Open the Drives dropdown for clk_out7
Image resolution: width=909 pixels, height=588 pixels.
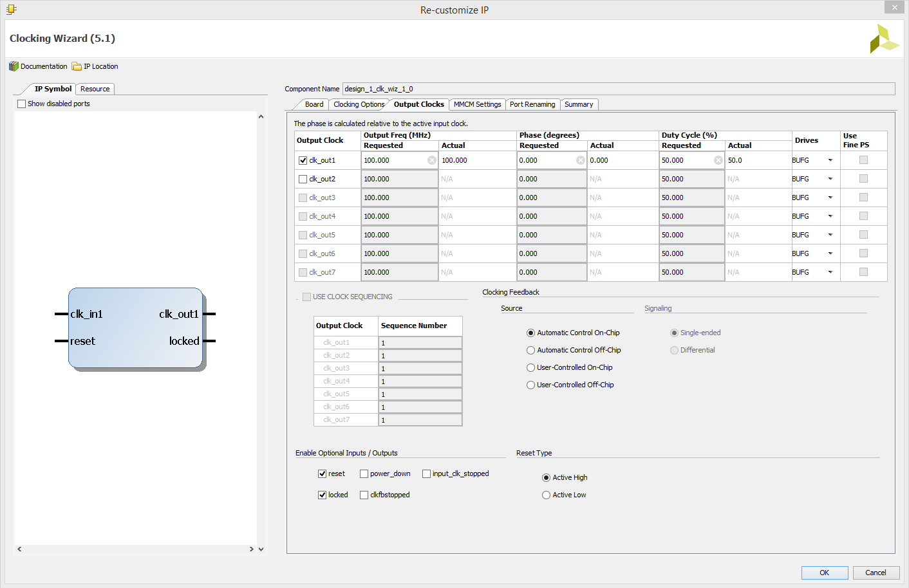(x=830, y=272)
